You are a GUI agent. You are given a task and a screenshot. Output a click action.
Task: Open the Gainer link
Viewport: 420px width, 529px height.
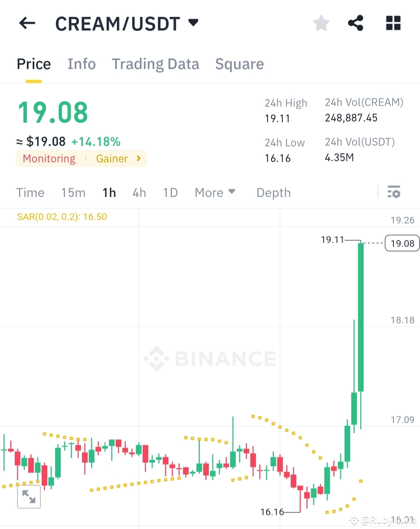[112, 158]
